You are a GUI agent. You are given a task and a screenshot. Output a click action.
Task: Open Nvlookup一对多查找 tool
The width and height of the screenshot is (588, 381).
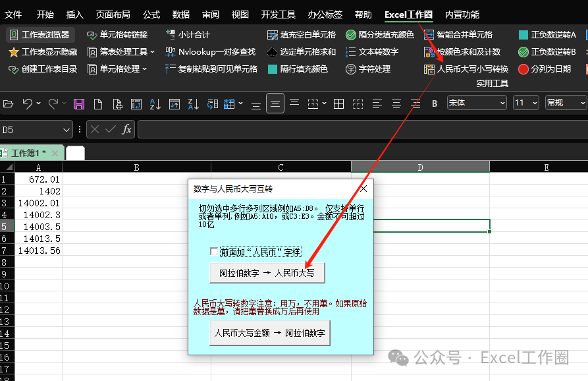(x=210, y=52)
